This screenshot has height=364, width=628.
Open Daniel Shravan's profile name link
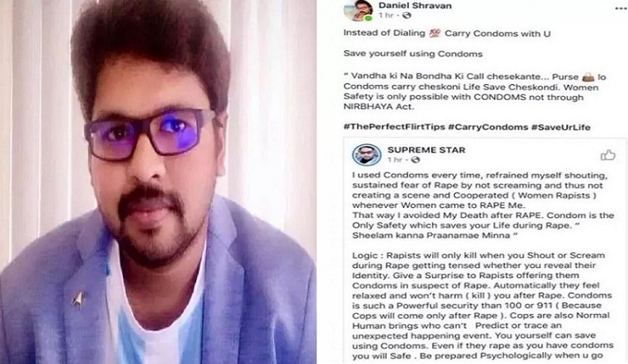click(x=415, y=6)
